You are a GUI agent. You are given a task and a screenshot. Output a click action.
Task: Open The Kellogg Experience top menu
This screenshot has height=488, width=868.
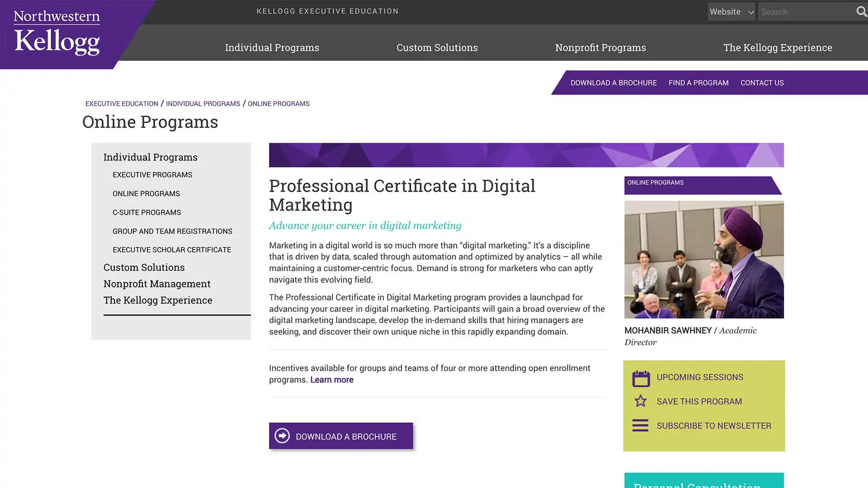pos(777,47)
